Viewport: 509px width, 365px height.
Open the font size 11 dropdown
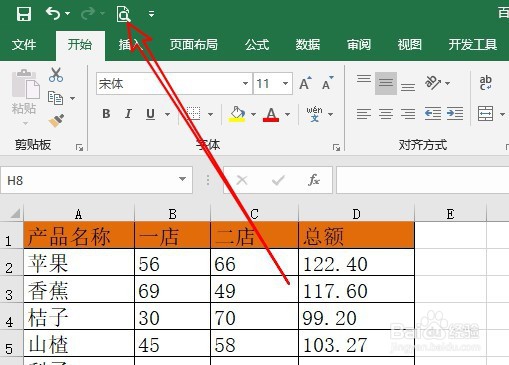(285, 83)
